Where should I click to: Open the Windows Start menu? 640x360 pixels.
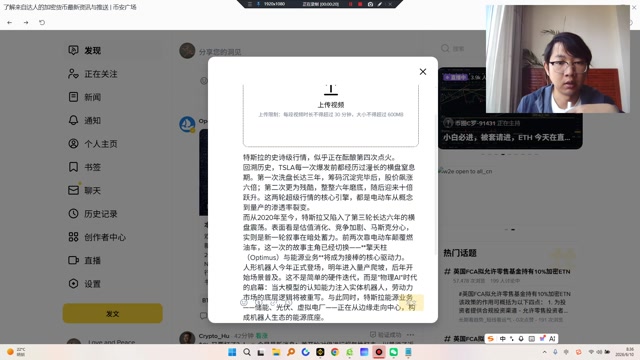pos(232,352)
